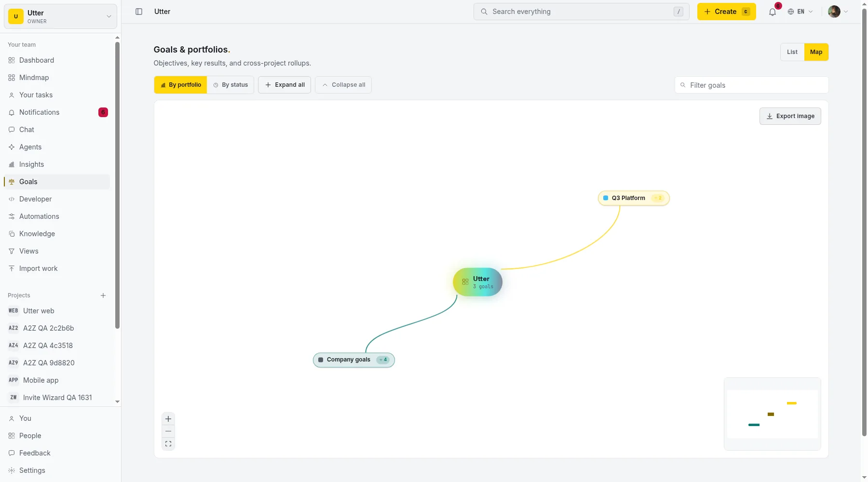Click the Search everything field
The image size is (868, 482).
click(582, 12)
